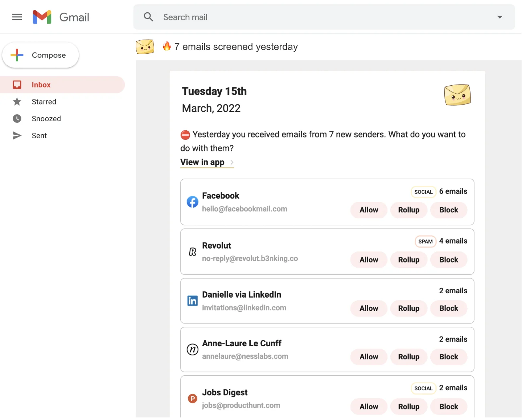Click the 7 emails screened yesterday subject
This screenshot has height=420, width=522.
236,47
